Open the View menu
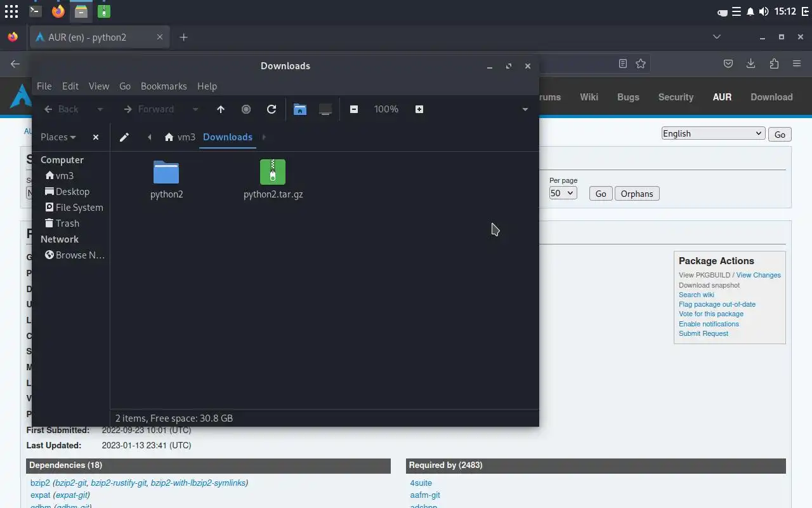This screenshot has width=812, height=508. click(x=99, y=86)
